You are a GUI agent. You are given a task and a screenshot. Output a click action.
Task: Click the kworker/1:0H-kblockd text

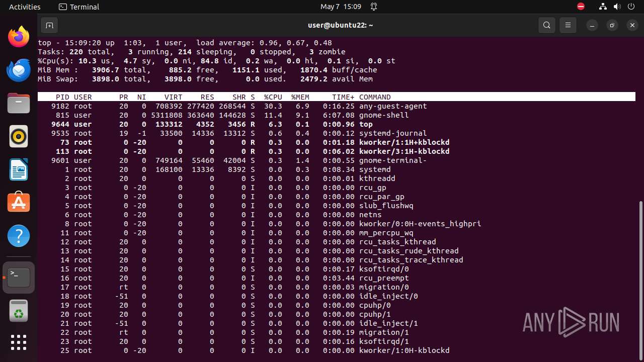click(405, 350)
